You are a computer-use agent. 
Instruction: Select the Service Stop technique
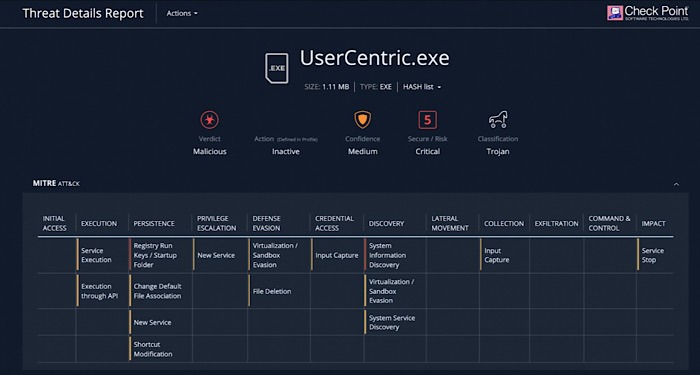(653, 255)
